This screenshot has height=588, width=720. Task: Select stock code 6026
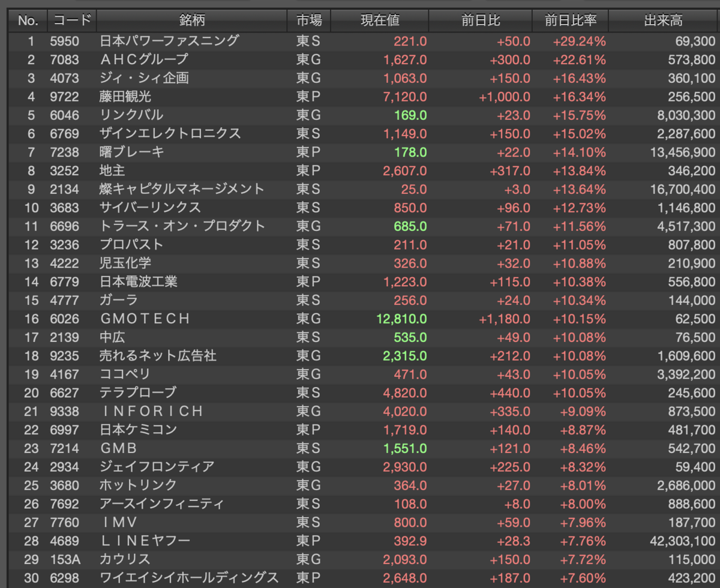(x=64, y=319)
